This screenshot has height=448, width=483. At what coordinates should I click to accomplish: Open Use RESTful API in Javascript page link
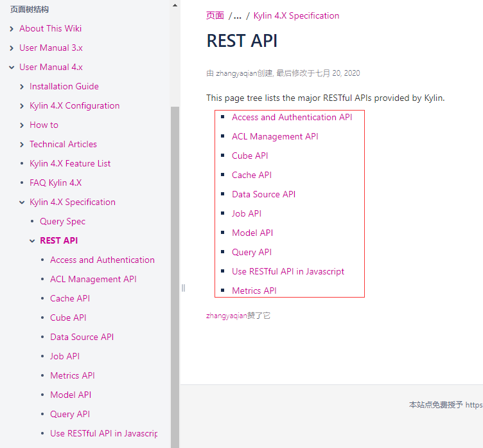coord(288,271)
